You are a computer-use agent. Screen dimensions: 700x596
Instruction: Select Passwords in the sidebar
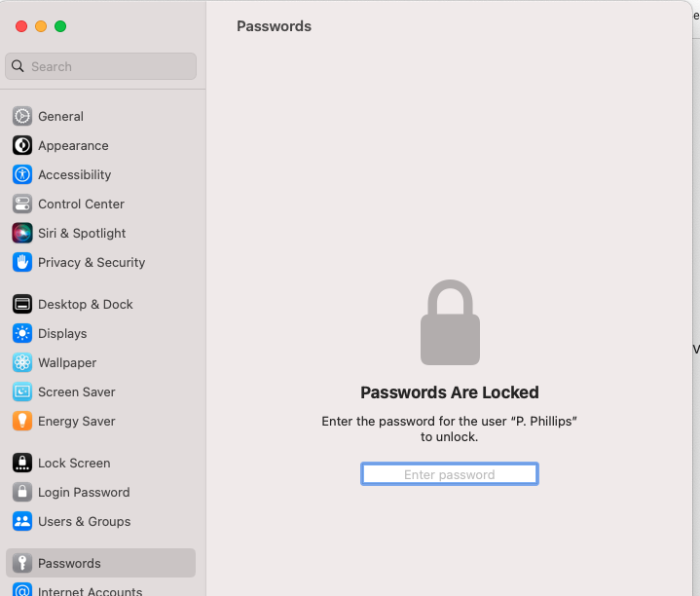tap(69, 563)
